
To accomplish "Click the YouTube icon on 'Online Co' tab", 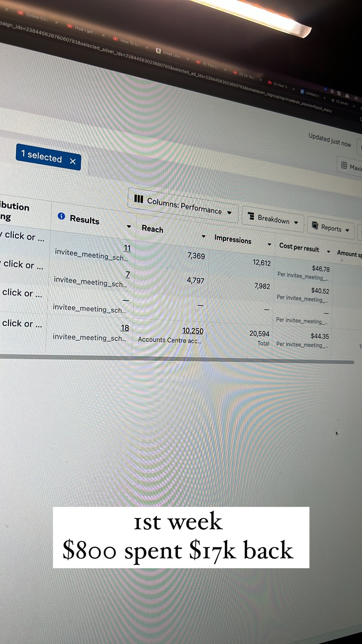I will [20, 13].
